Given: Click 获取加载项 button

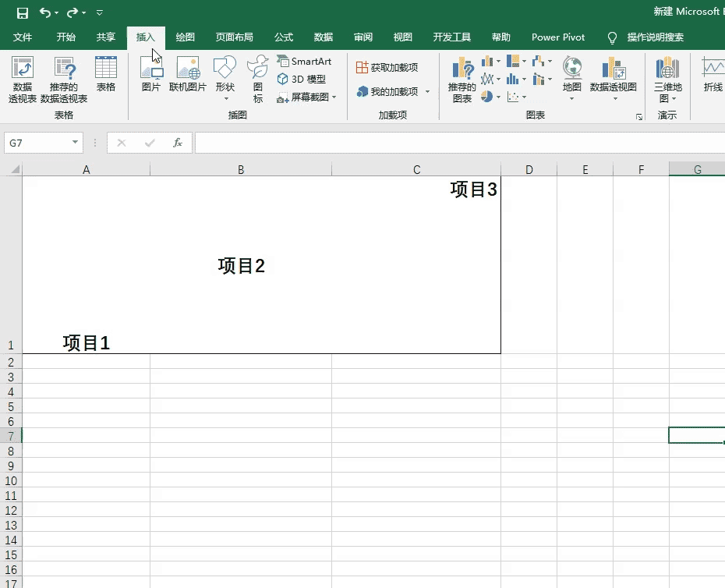Looking at the screenshot, I should pyautogui.click(x=387, y=68).
